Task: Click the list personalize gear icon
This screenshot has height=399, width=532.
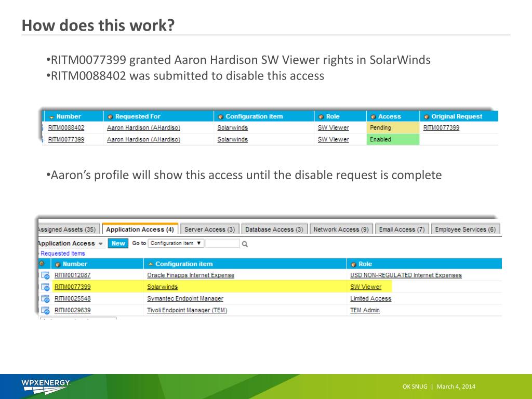Action: coord(42,263)
